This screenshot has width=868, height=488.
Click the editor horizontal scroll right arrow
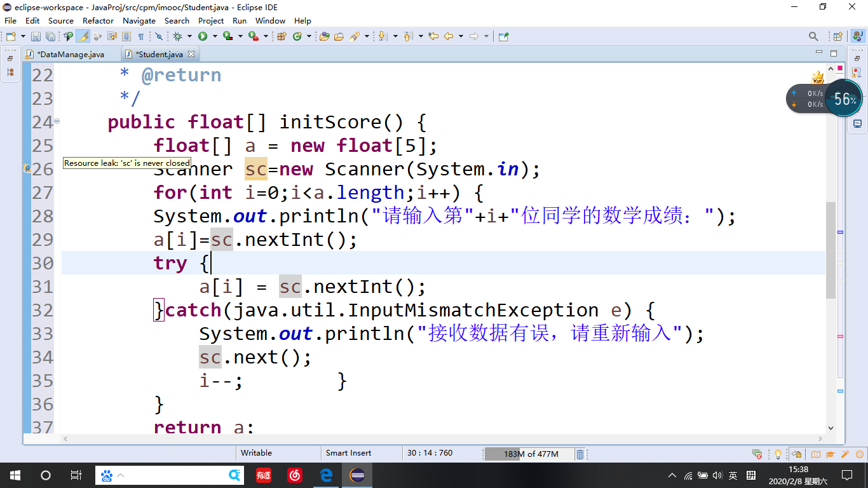[x=820, y=438]
